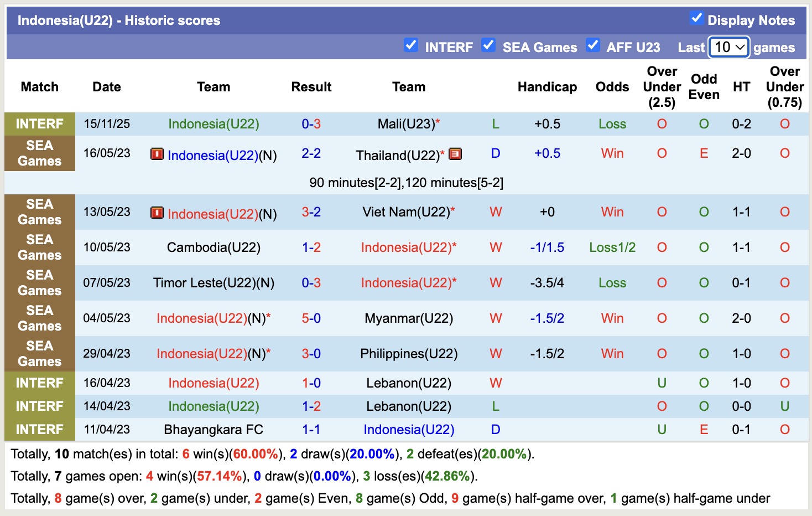Disable the SEA Games filter checkbox
The image size is (812, 516).
[x=488, y=45]
